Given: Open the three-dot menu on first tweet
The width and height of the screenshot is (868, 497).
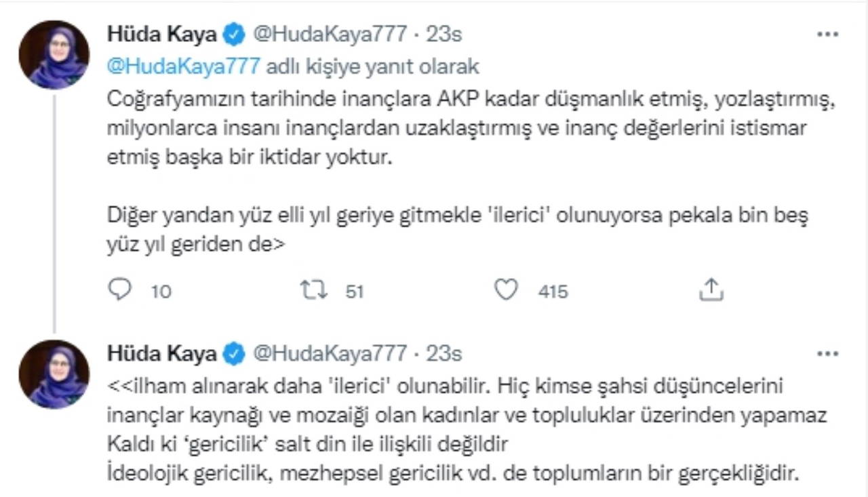Looking at the screenshot, I should pos(828,35).
